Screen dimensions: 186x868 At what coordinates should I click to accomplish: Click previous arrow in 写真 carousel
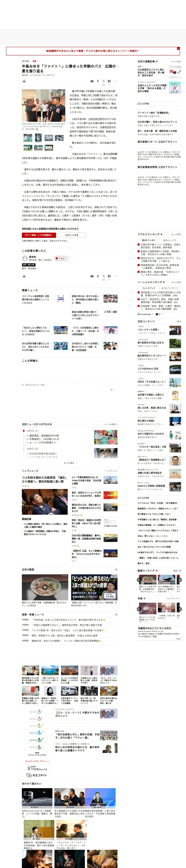(x=139, y=609)
